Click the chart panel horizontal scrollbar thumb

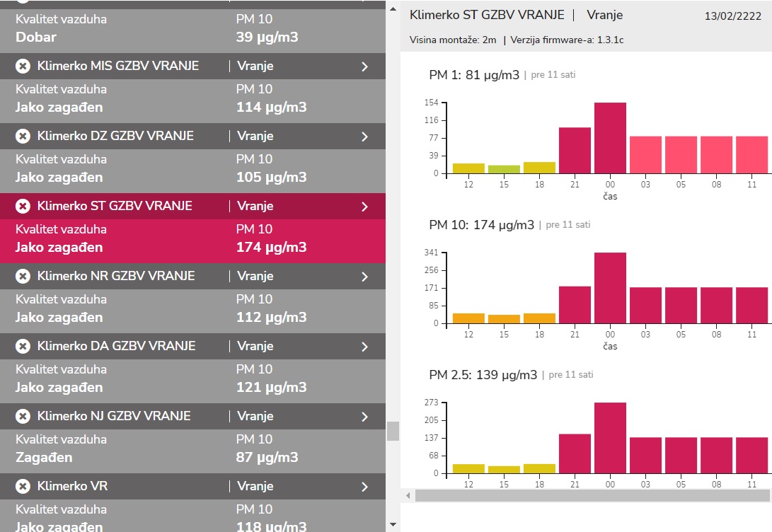(x=592, y=496)
